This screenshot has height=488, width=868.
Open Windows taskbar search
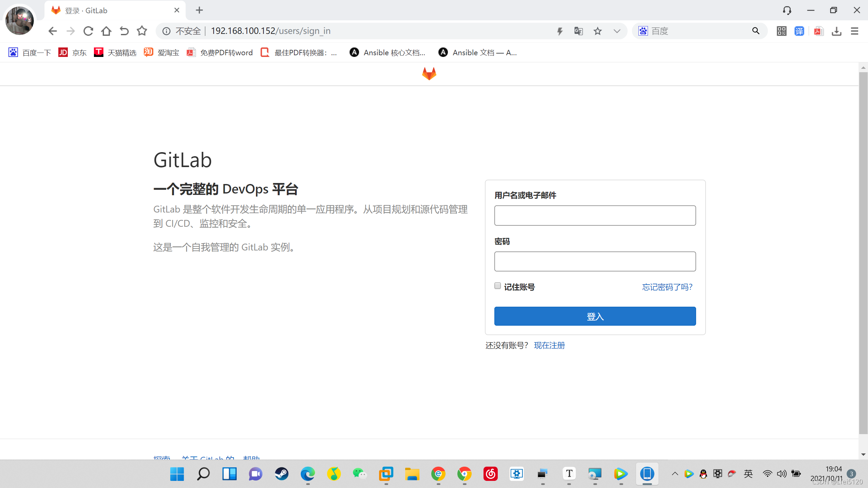point(203,474)
